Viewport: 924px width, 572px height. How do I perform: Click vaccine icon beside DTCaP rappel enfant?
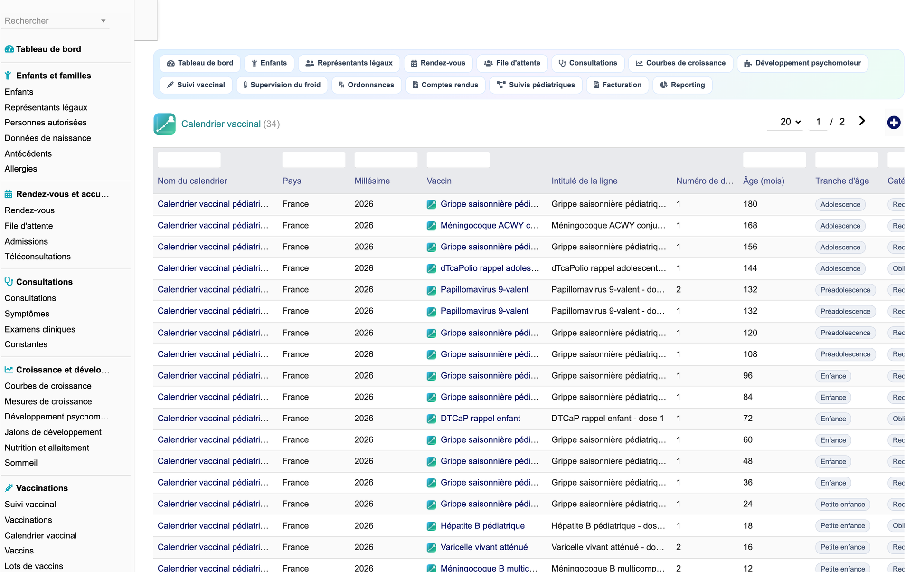[x=431, y=419]
